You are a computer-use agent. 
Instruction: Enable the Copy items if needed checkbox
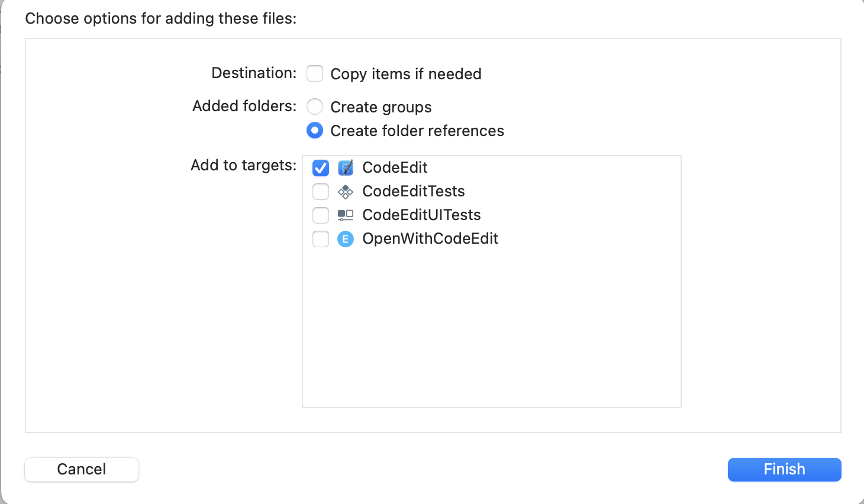click(314, 73)
